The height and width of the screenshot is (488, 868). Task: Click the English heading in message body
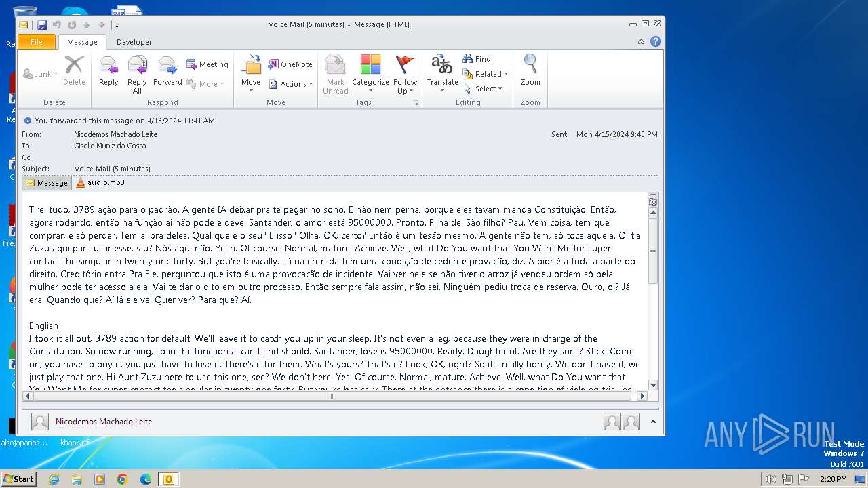click(x=43, y=325)
